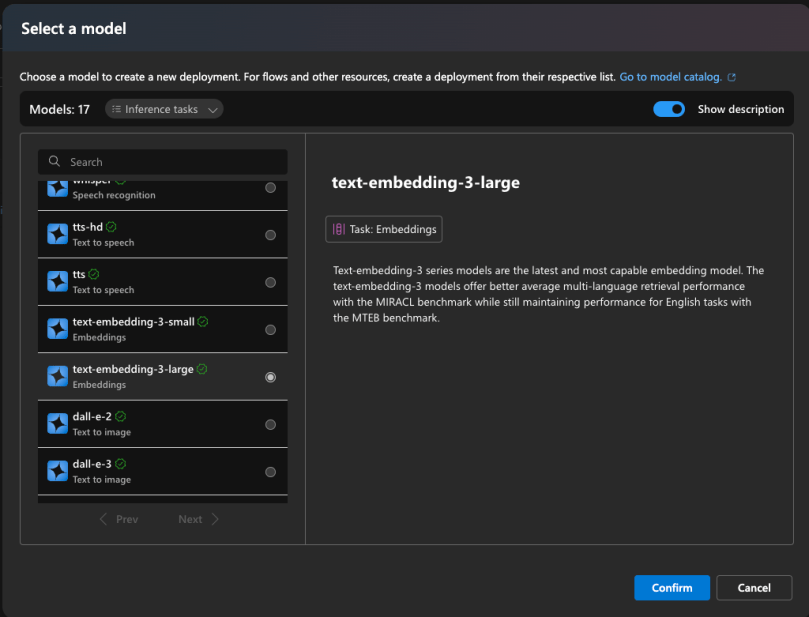This screenshot has width=809, height=617.
Task: Select the dall-e-3 model icon
Action: (57, 470)
